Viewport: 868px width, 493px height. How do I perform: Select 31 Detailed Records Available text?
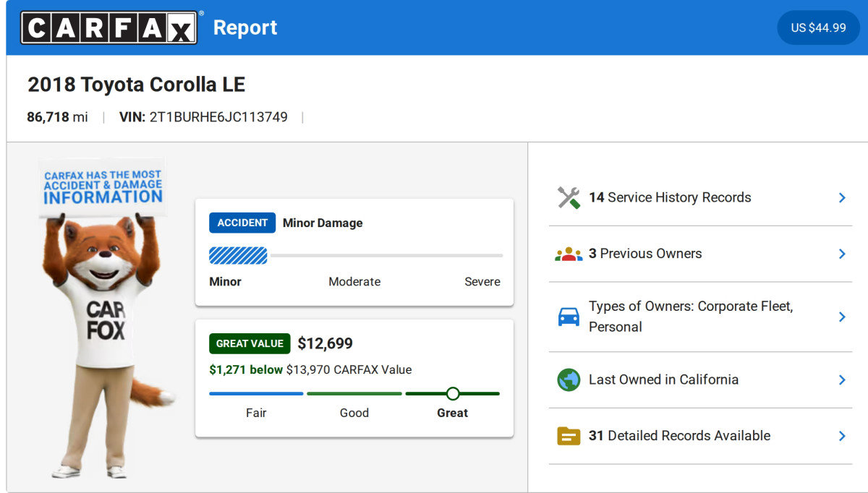(x=679, y=436)
